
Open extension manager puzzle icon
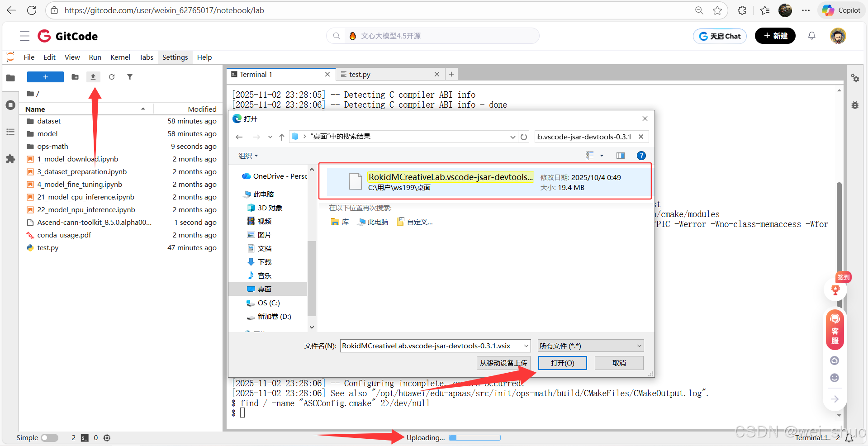point(10,159)
